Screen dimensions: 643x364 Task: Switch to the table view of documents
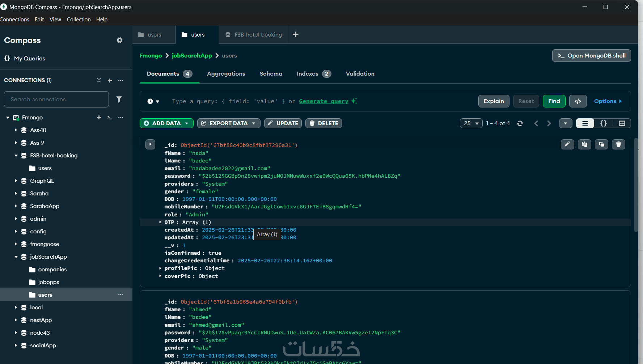622,123
